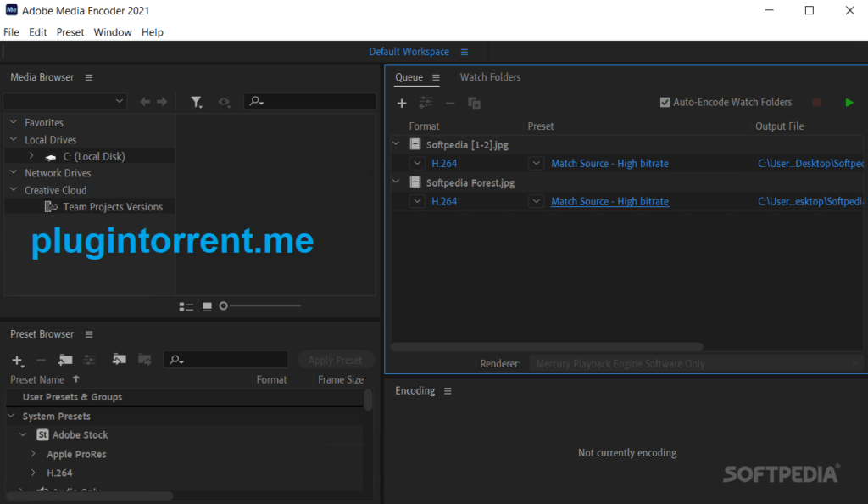Open the Preset menu
Viewport: 868px width, 504px height.
click(70, 32)
